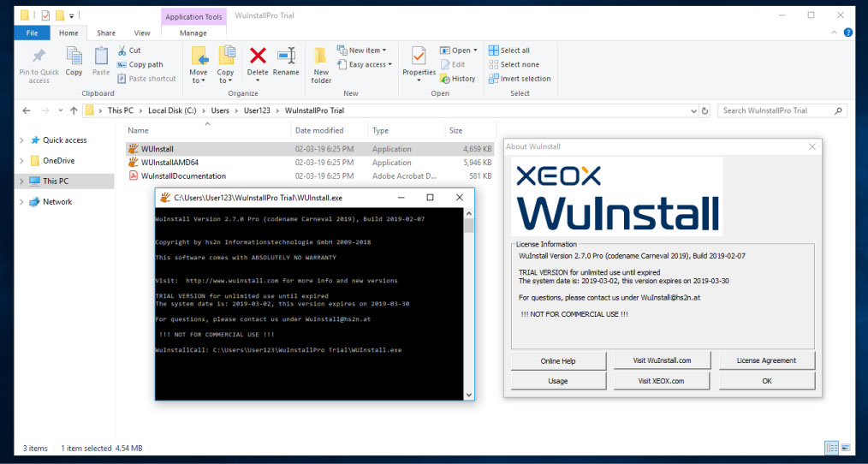Switch to Large icons view layout
868x464 pixels.
(x=845, y=448)
